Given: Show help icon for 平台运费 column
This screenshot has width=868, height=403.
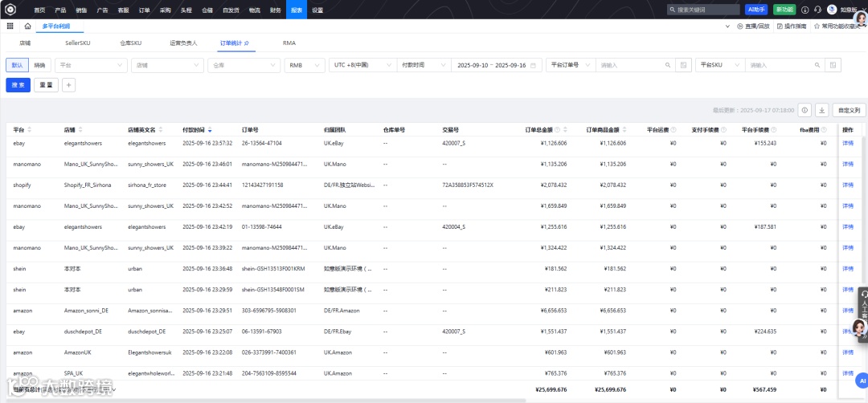Looking at the screenshot, I should click(x=674, y=130).
